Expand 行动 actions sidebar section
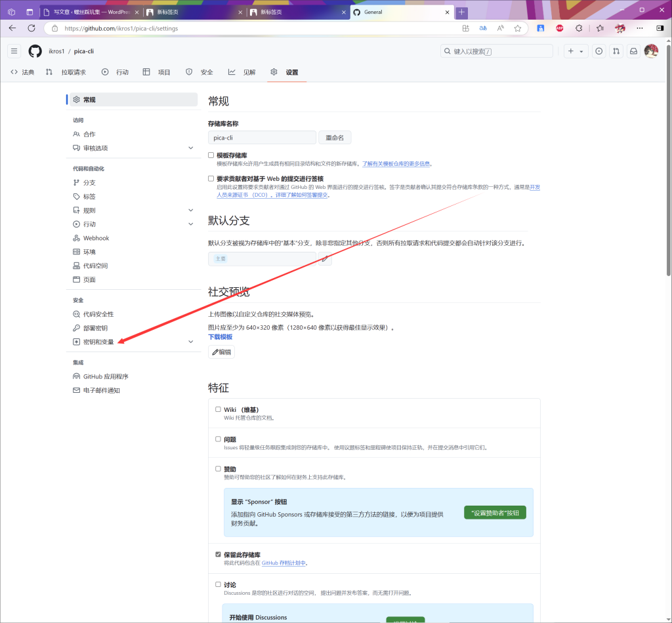The height and width of the screenshot is (623, 672). point(191,224)
